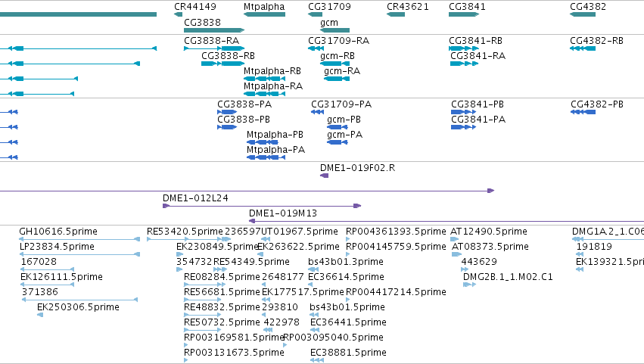This screenshot has height=364, width=644.
Task: Click the gcm-PA protein label
Action: 344,135
